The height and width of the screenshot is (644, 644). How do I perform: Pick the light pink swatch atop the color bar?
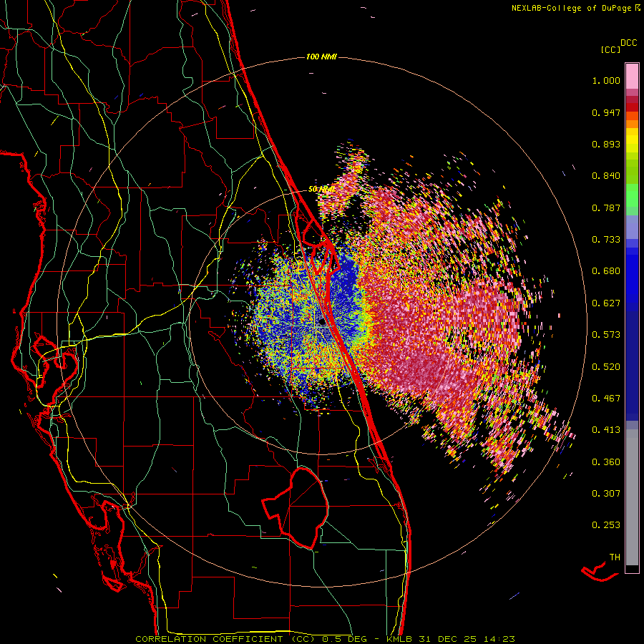point(632,76)
